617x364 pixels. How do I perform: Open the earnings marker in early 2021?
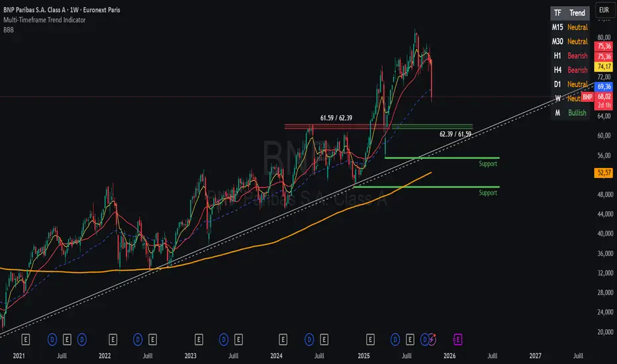pos(26,340)
